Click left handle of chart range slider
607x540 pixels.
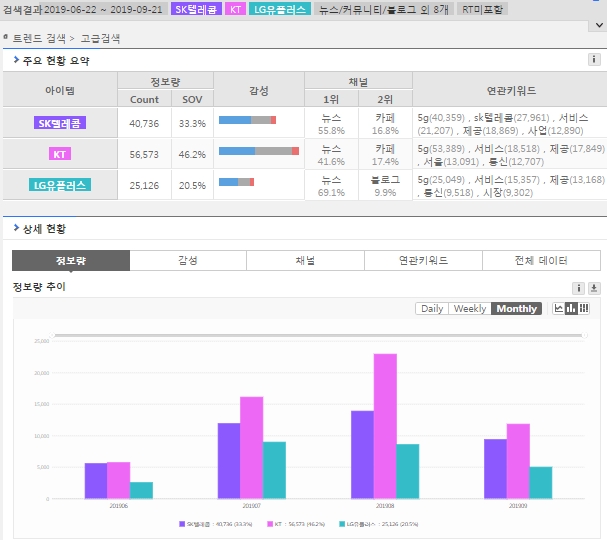coord(52,335)
